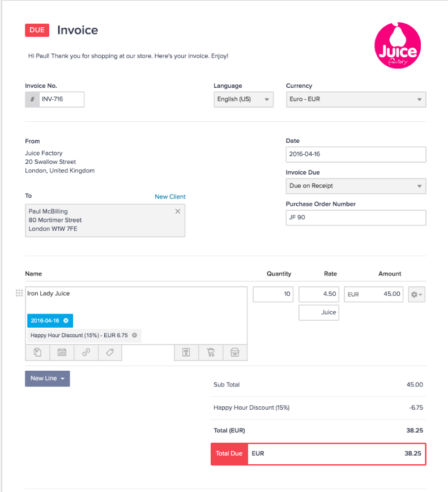Click the New Client link
The height and width of the screenshot is (492, 448).
click(x=170, y=197)
